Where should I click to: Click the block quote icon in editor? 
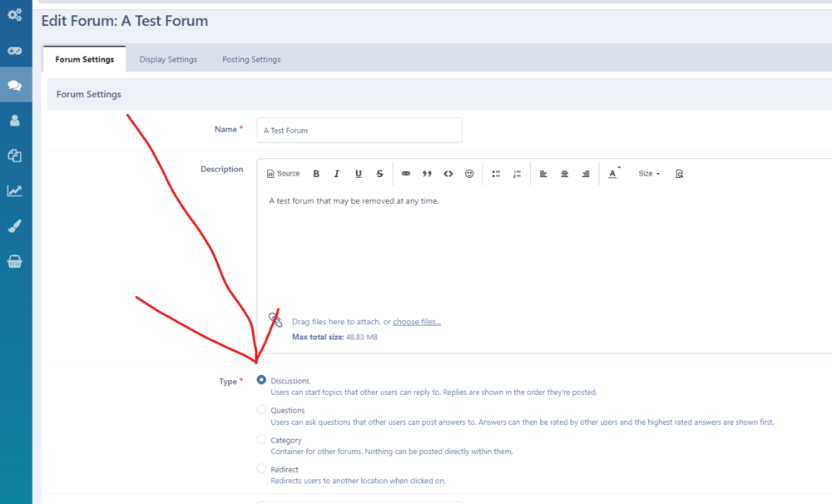tap(427, 174)
